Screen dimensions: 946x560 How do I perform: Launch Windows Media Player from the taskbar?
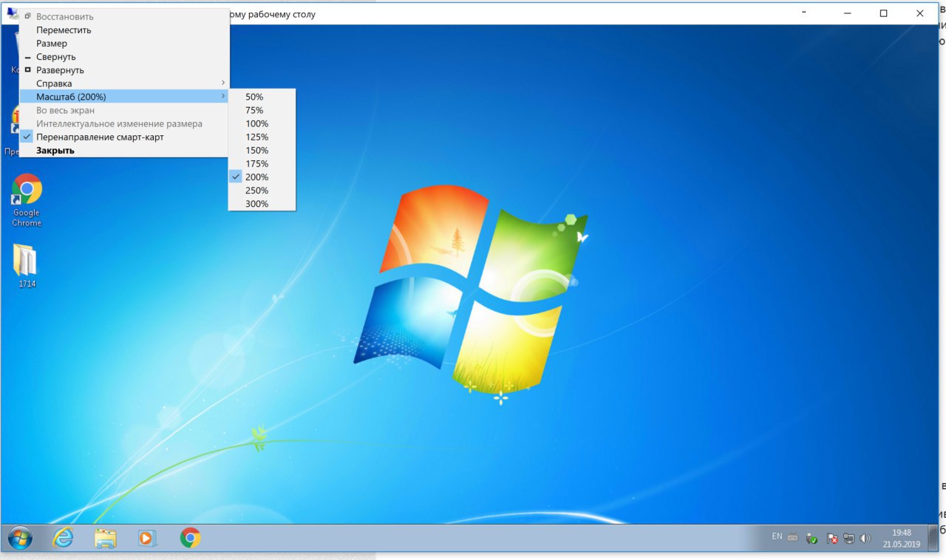148,538
